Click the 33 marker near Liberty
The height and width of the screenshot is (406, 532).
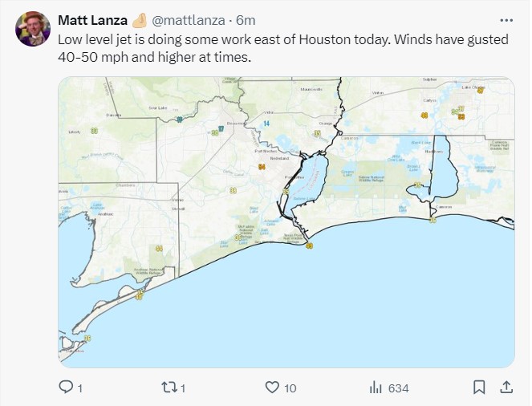coord(95,131)
